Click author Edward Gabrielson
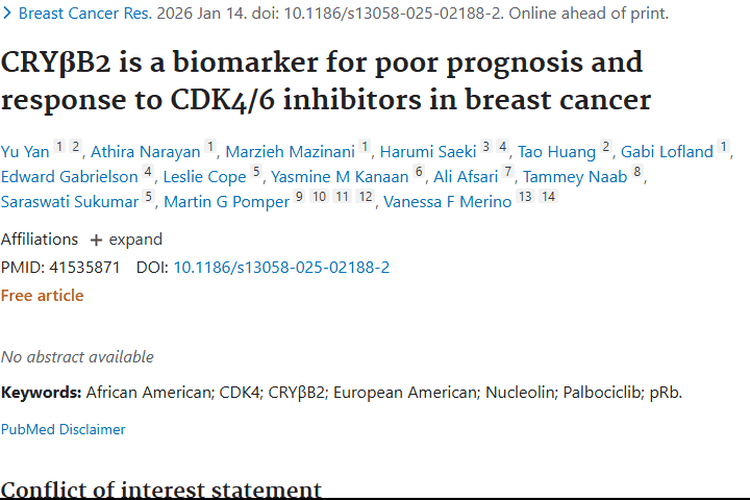This screenshot has height=500, width=750. (69, 177)
